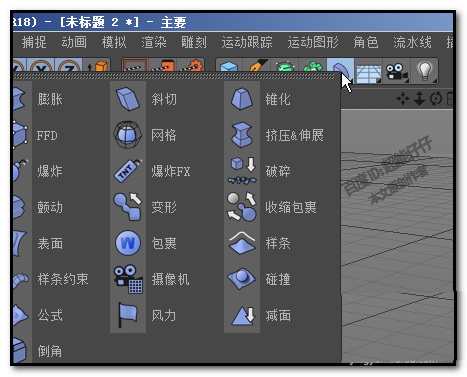Open the camera objects toolbar button
This screenshot has width=467, height=377.
pyautogui.click(x=396, y=71)
